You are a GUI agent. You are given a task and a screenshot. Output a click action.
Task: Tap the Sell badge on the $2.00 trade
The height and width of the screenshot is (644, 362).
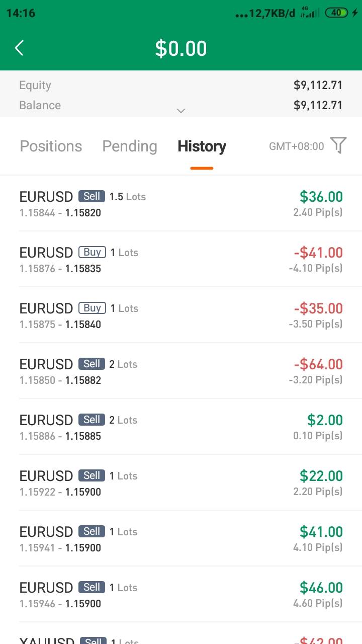(x=92, y=420)
